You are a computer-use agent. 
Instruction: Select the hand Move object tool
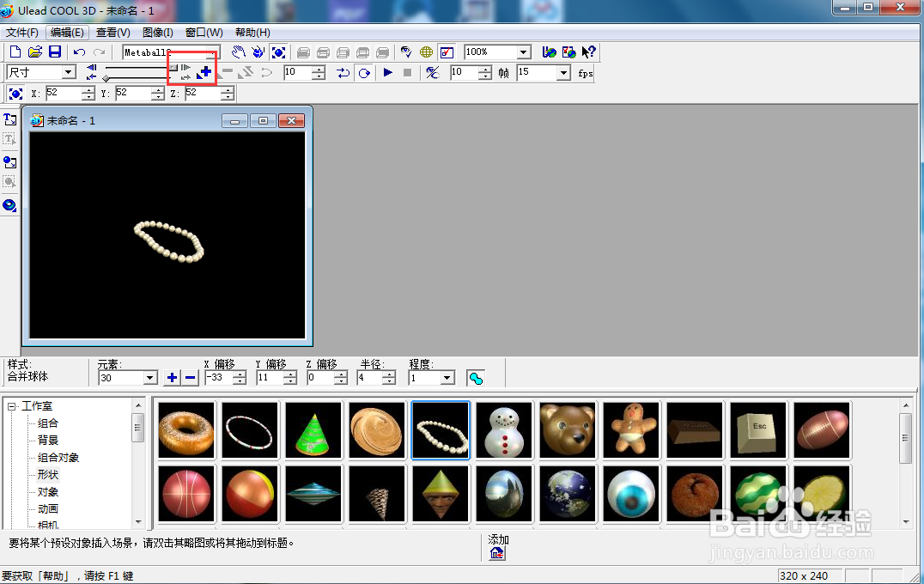[x=238, y=52]
